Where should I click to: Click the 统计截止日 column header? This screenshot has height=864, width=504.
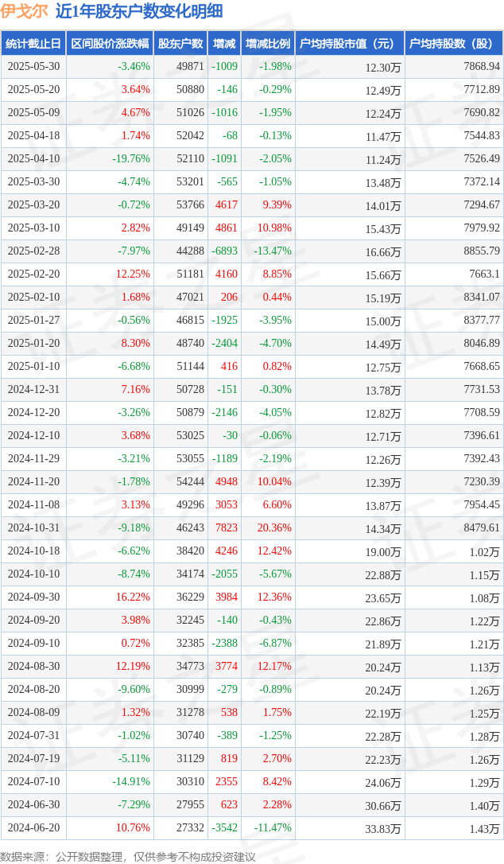click(33, 44)
